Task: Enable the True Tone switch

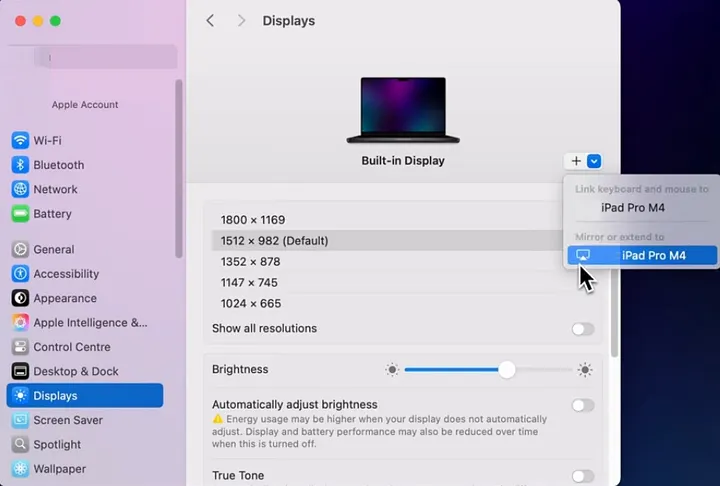Action: coord(583,476)
